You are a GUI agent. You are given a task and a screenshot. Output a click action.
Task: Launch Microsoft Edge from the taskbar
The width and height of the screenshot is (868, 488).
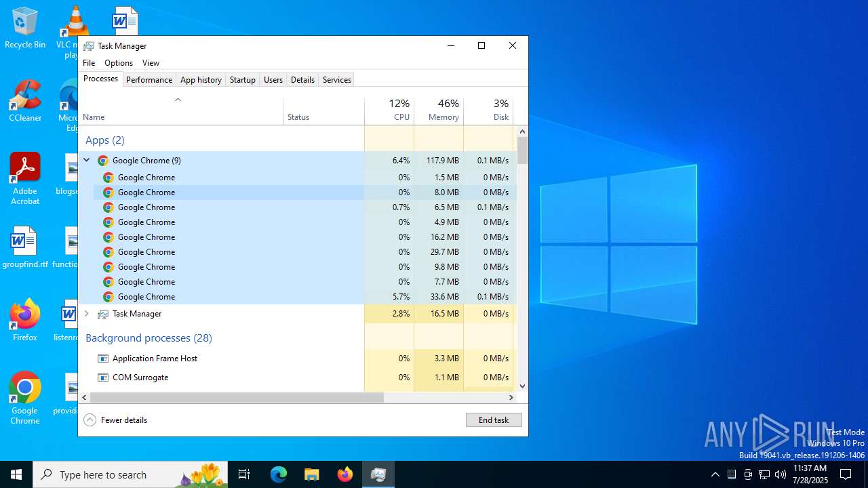point(279,474)
